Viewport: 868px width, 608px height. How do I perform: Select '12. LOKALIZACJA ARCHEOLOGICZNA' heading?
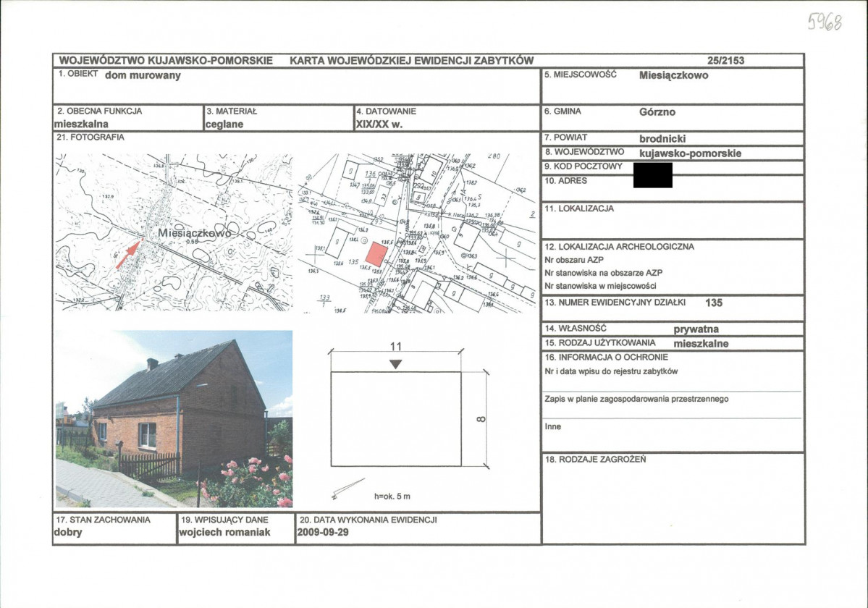point(620,247)
